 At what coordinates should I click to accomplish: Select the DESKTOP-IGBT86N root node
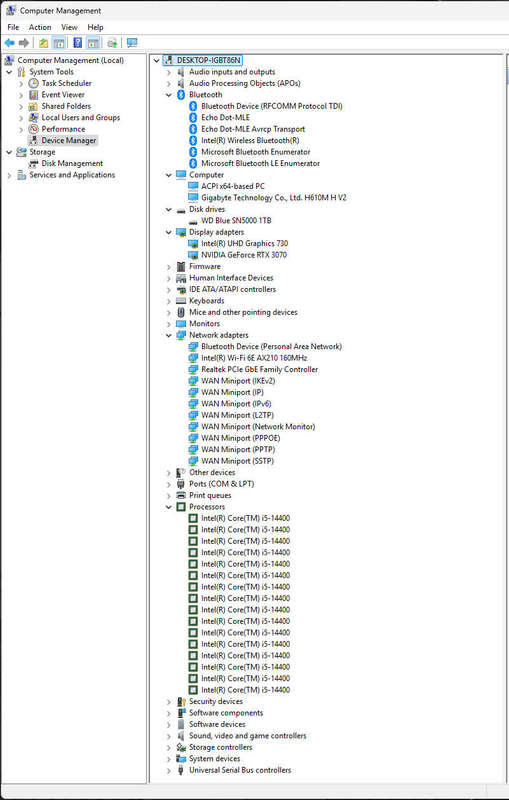(209, 60)
